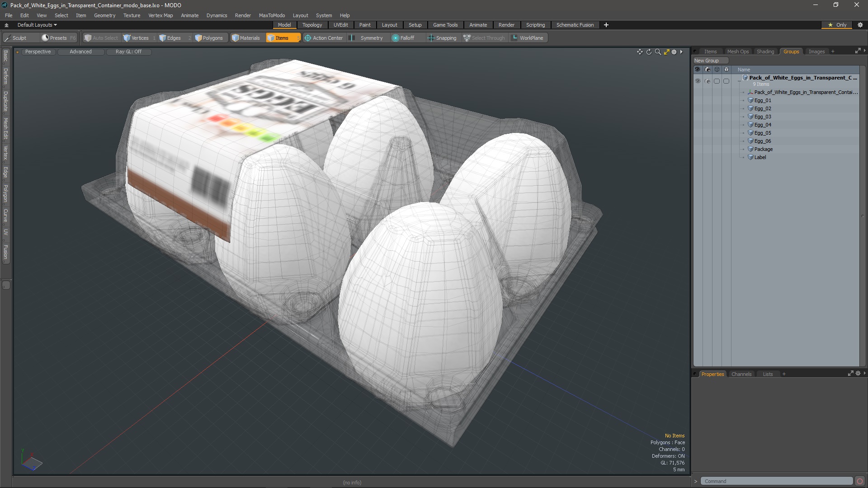Toggle the group's fourth column checkbox
The width and height of the screenshot is (868, 488).
pos(726,81)
